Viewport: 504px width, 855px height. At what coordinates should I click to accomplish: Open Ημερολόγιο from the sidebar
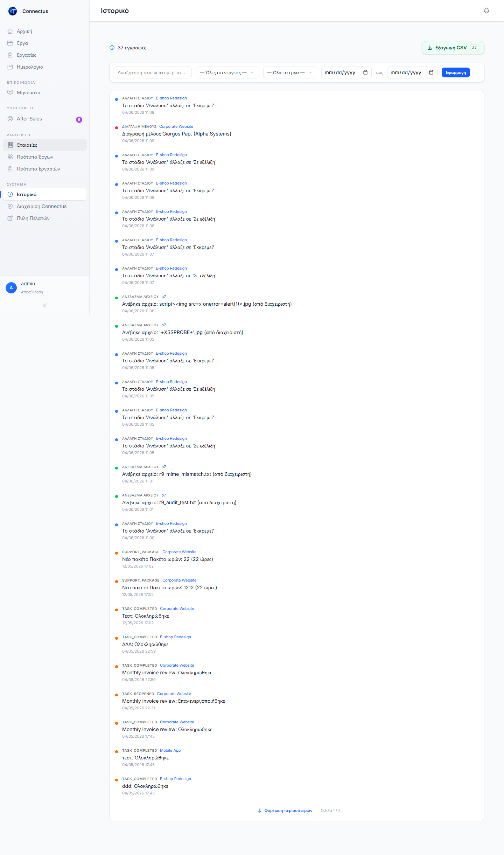[45, 67]
